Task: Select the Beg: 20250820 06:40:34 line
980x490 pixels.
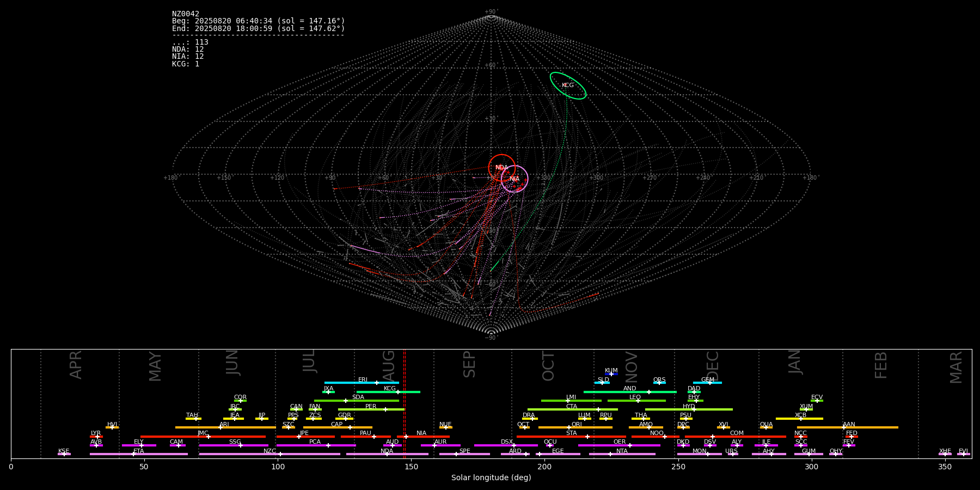Action: pos(259,21)
